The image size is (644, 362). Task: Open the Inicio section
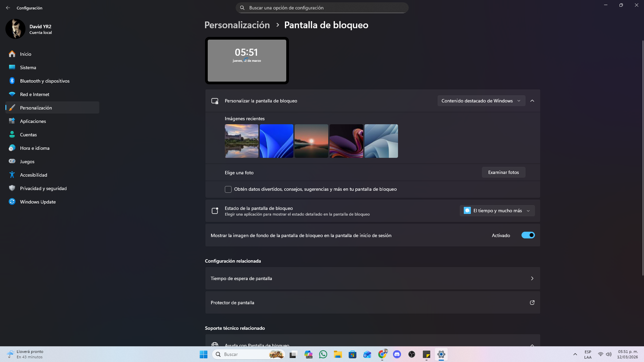tap(52, 54)
